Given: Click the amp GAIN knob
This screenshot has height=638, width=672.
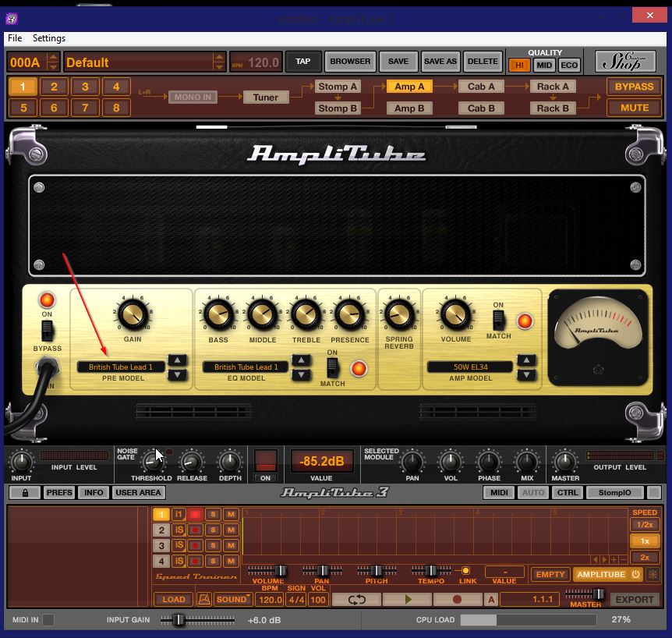Looking at the screenshot, I should pyautogui.click(x=133, y=314).
